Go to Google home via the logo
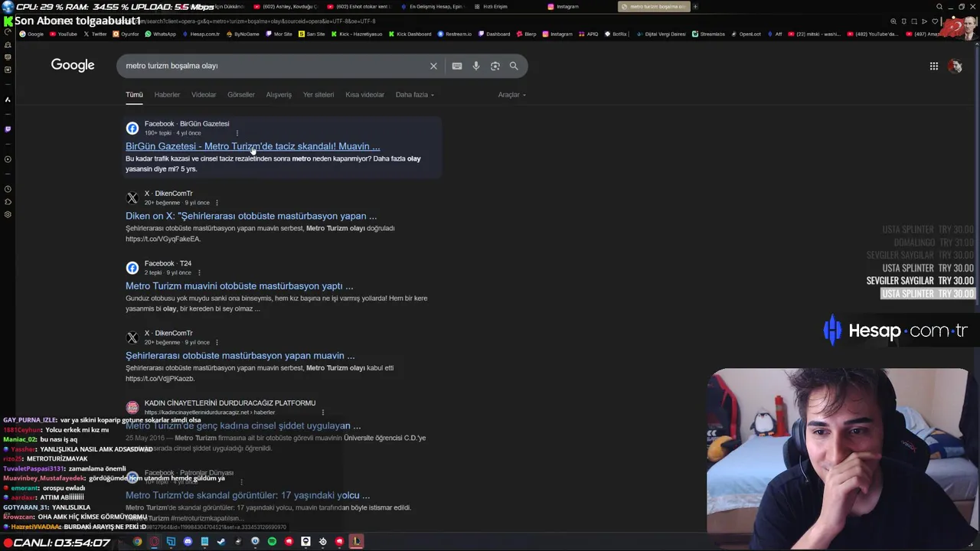This screenshot has width=980, height=551. [x=73, y=65]
